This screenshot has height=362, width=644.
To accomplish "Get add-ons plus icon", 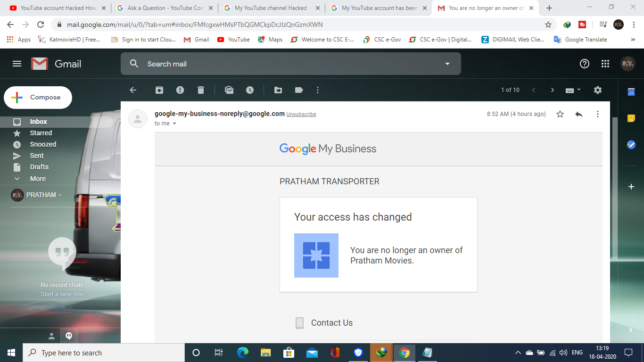I will click(631, 187).
